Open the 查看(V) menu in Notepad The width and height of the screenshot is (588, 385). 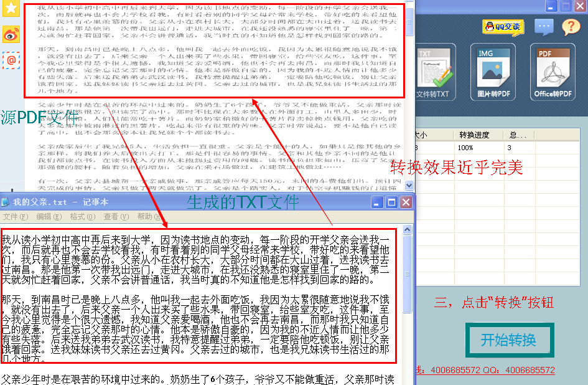(116, 217)
